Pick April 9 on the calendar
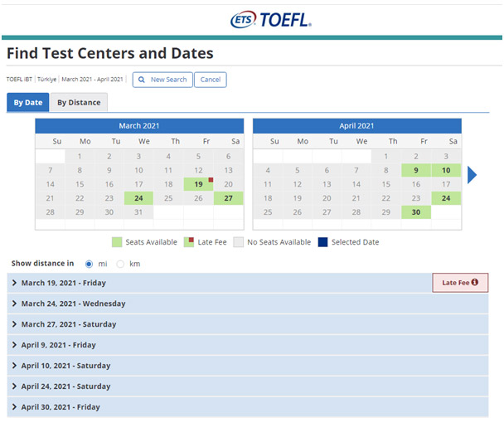Viewport: 504px width, 447px height. pos(416,170)
